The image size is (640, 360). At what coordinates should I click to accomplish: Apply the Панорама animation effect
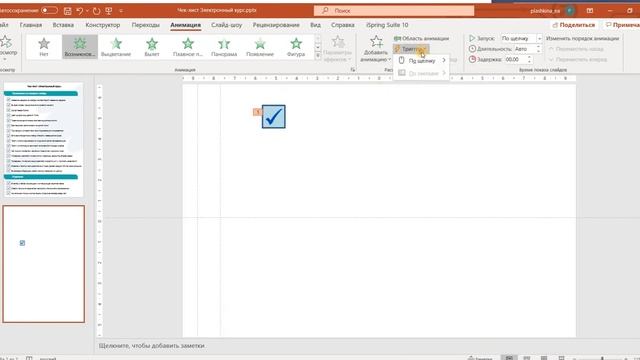point(224,47)
